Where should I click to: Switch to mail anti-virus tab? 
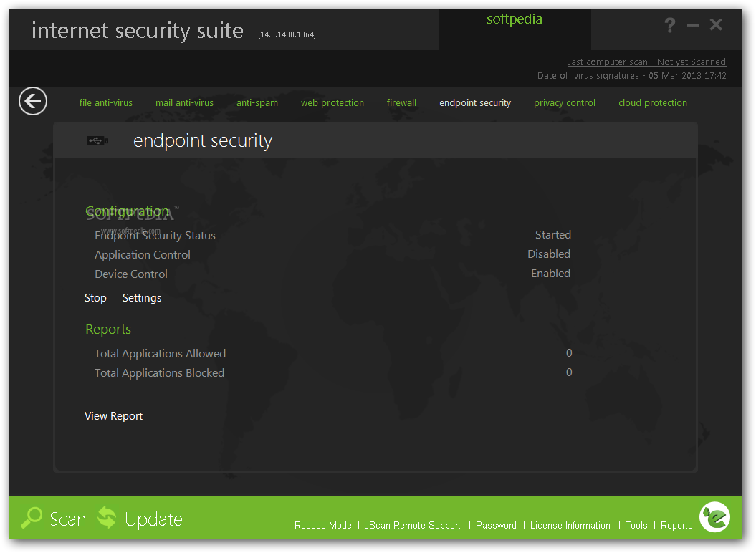(184, 102)
